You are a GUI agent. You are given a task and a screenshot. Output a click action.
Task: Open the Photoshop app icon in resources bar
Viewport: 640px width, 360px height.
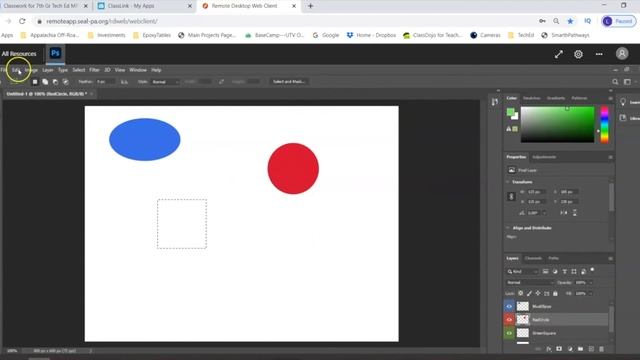(x=55, y=53)
